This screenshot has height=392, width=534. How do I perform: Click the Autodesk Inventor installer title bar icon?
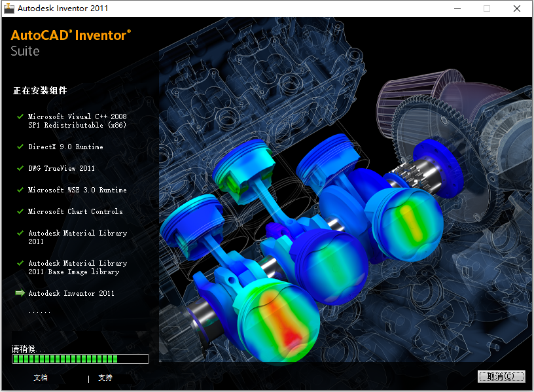tap(9, 8)
